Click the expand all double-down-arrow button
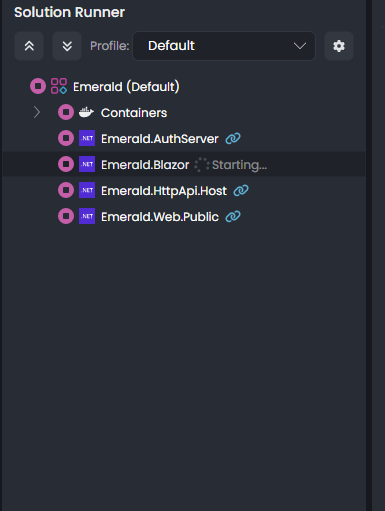The image size is (385, 511). tap(67, 46)
